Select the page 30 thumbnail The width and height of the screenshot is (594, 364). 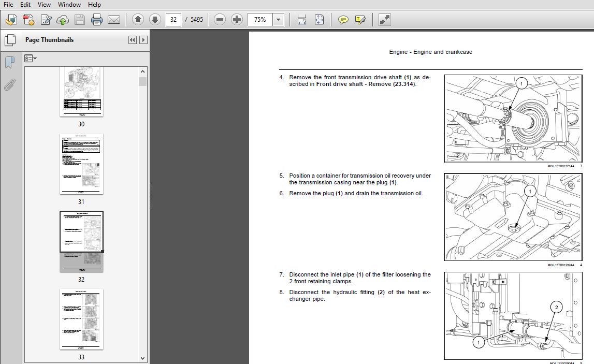coord(81,92)
